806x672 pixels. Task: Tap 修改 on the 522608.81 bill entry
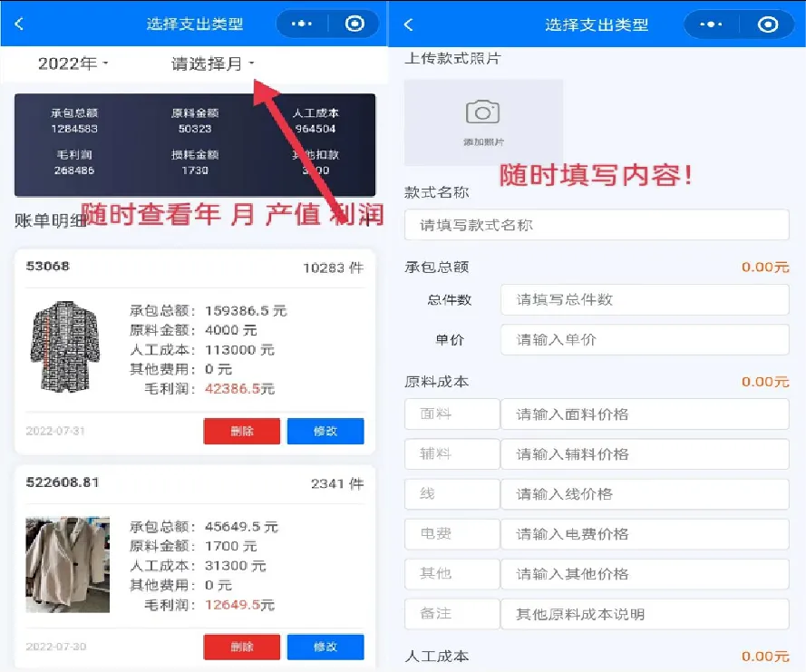[x=325, y=647]
